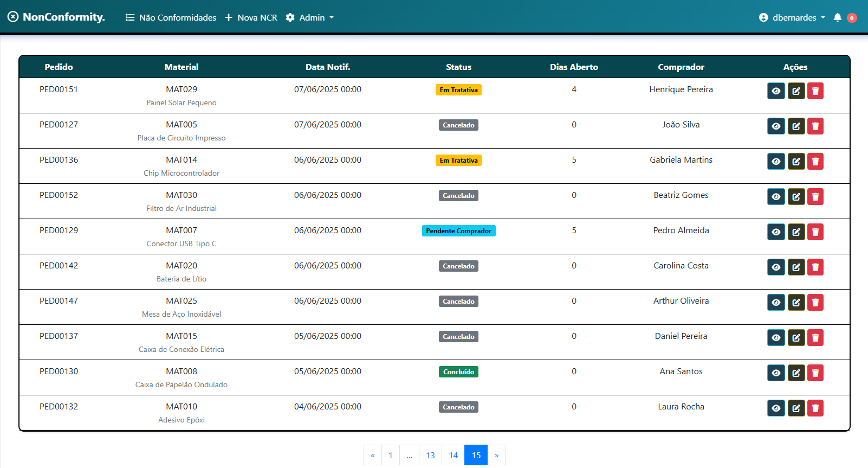
Task: Click the NonConformity logo in the navbar
Action: pyautogui.click(x=56, y=17)
